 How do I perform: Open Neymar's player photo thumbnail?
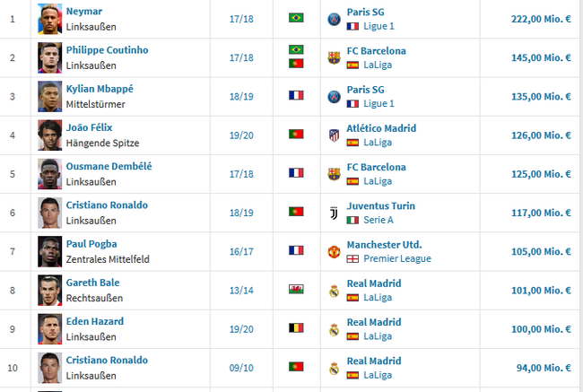pos(50,19)
